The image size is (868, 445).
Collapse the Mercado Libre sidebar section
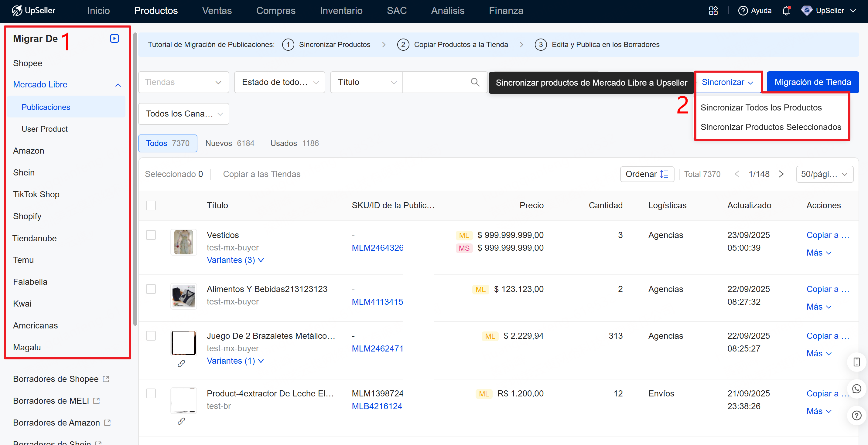pos(118,85)
